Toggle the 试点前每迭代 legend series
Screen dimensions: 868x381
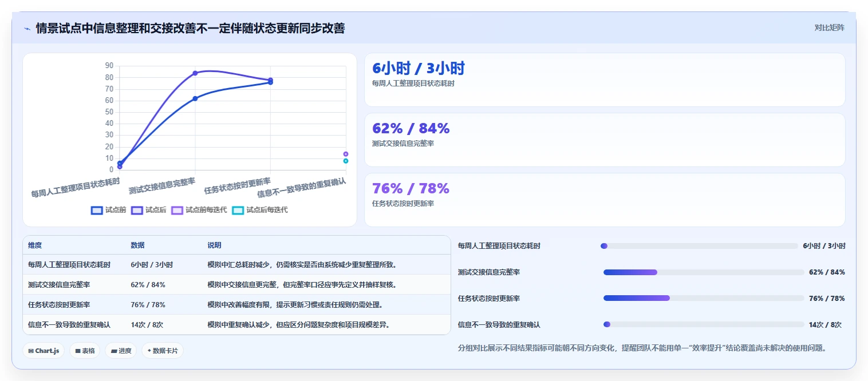coord(199,210)
